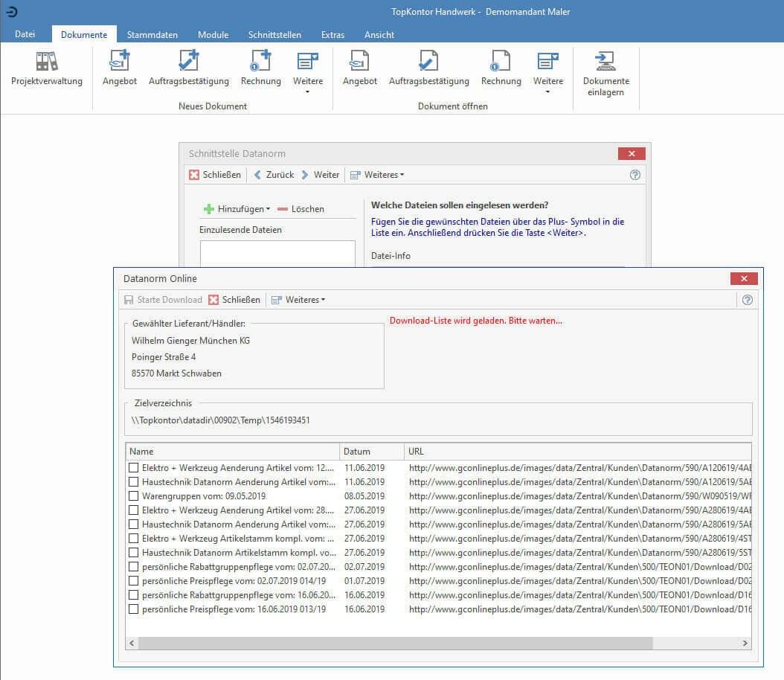Image resolution: width=784 pixels, height=680 pixels.
Task: Go Zurück in Schnittstelle Datanorm window
Action: [274, 175]
